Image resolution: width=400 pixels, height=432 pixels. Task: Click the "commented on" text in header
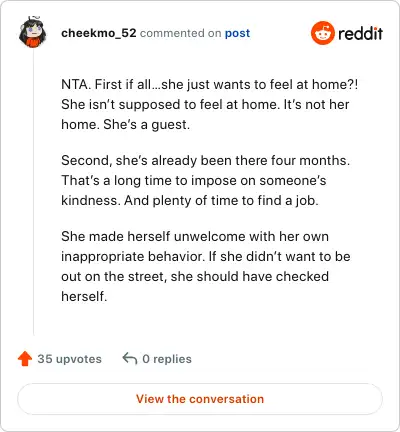[180, 33]
